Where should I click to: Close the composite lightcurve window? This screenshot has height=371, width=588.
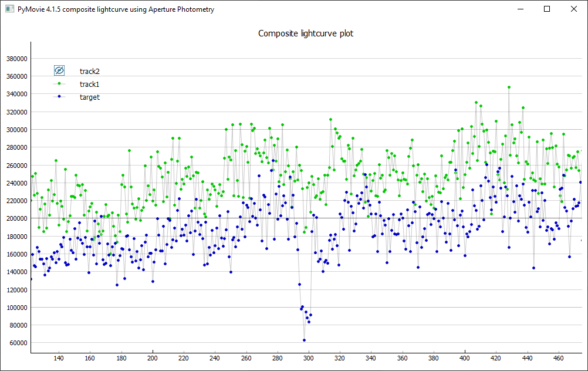point(574,9)
